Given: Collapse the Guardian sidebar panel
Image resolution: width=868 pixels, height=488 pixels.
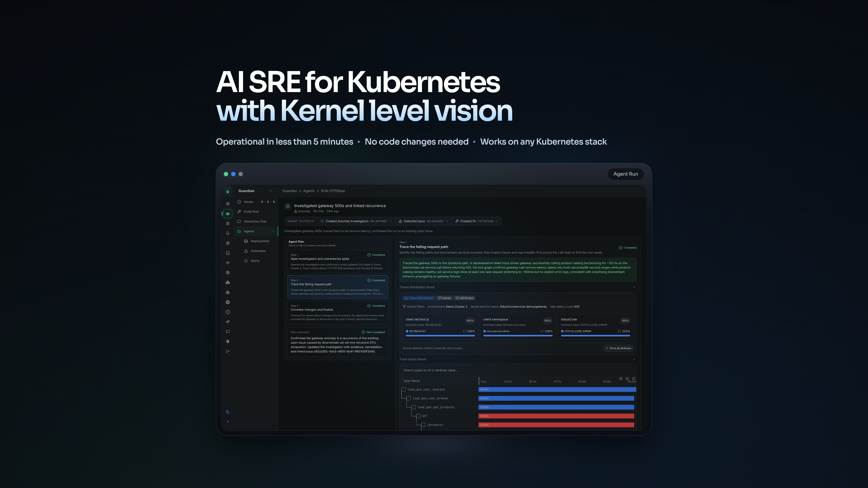Looking at the screenshot, I should (271, 191).
